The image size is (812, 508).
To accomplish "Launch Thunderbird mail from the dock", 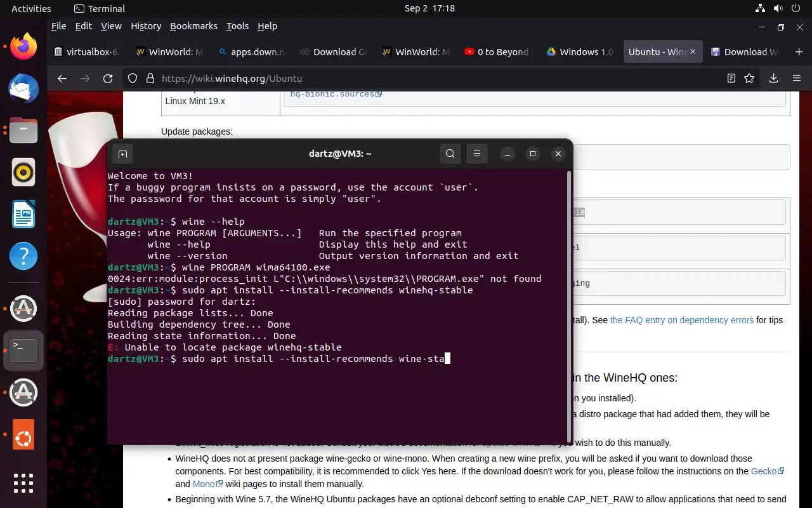I will 23,89.
